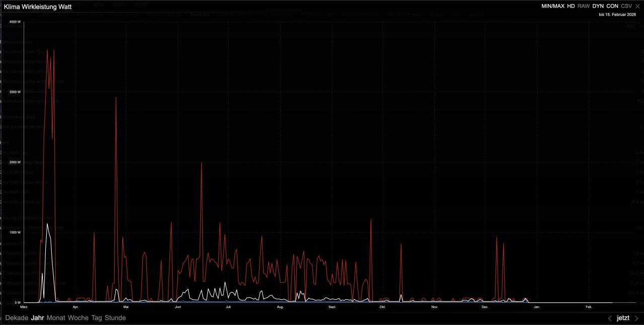The width and height of the screenshot is (644, 325).
Task: Enable RAW data display
Action: [584, 6]
